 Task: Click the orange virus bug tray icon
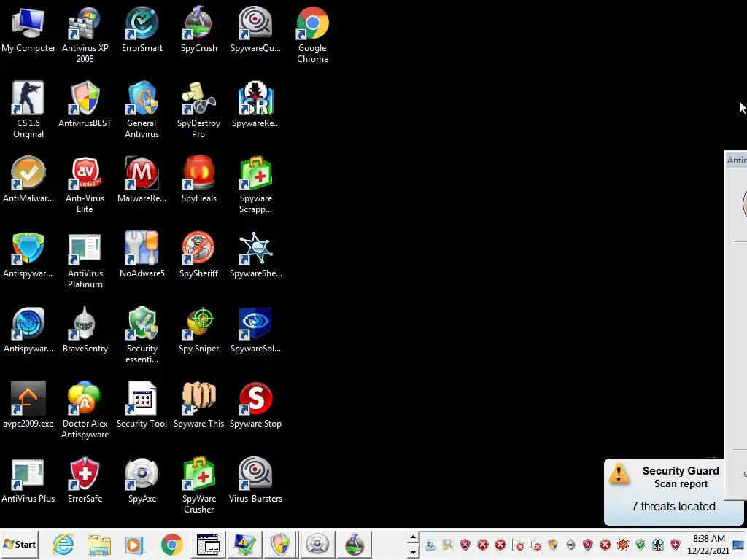click(623, 544)
